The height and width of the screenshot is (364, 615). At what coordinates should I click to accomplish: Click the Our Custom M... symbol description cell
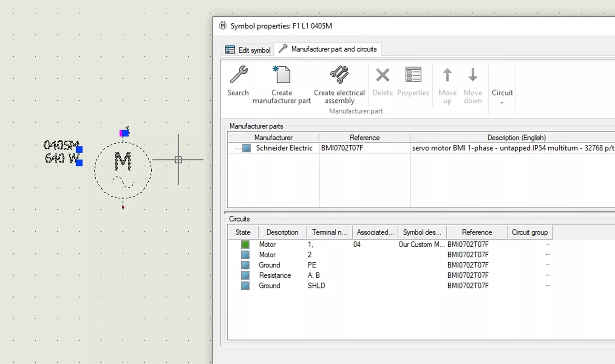pos(421,244)
